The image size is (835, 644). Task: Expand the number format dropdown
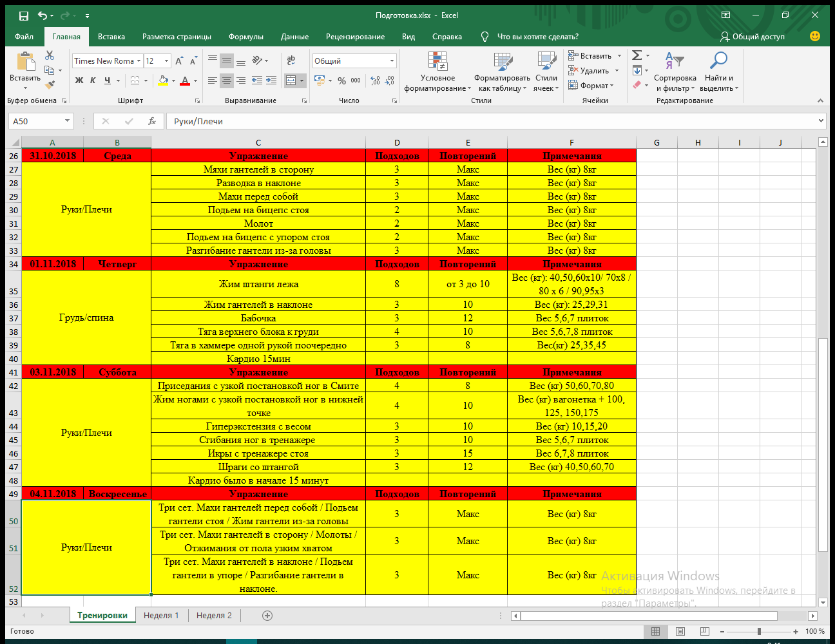pyautogui.click(x=391, y=61)
